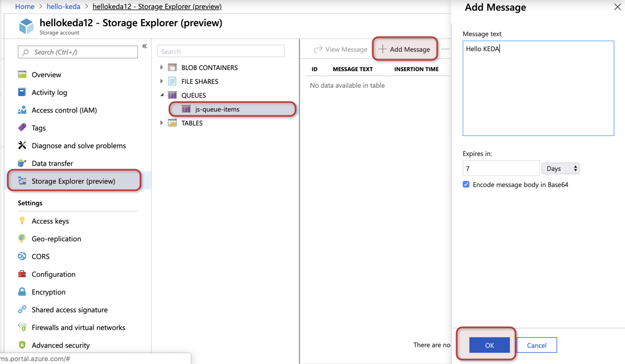Click the View Message toolbar button
This screenshot has height=364, width=625.
pos(341,49)
